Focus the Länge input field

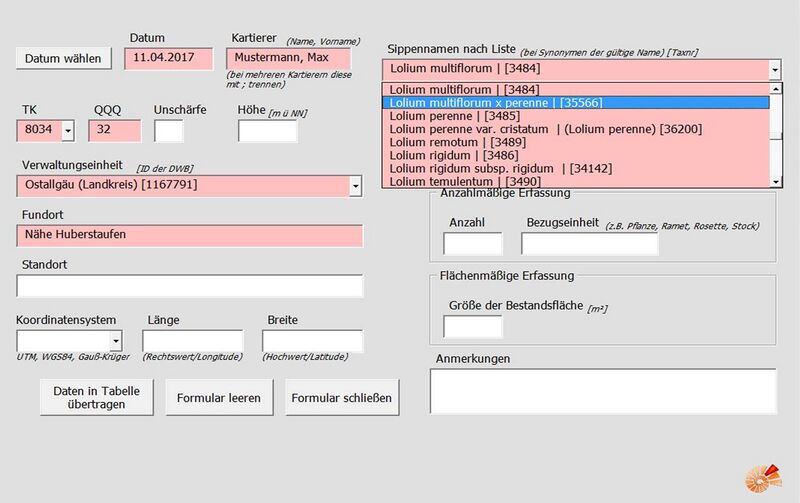[x=193, y=341]
